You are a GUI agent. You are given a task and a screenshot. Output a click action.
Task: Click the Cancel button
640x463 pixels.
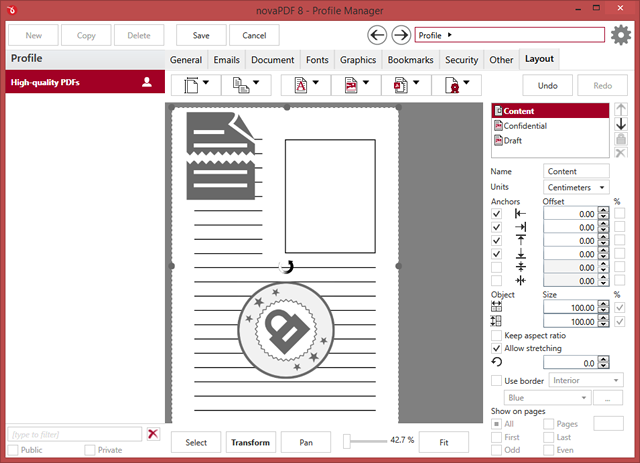254,36
